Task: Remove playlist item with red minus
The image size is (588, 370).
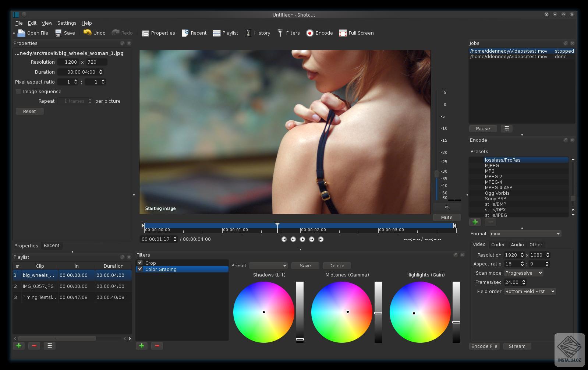Action: coord(34,346)
